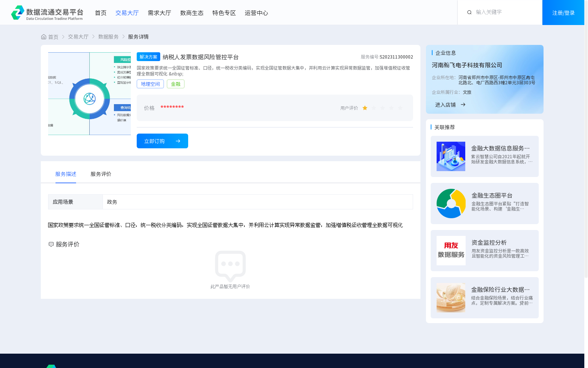Click the second rating star
588x368 pixels.
point(374,108)
